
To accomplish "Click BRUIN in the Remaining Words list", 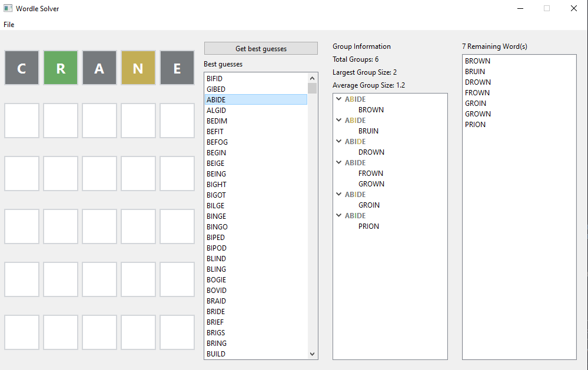I will tap(519, 72).
